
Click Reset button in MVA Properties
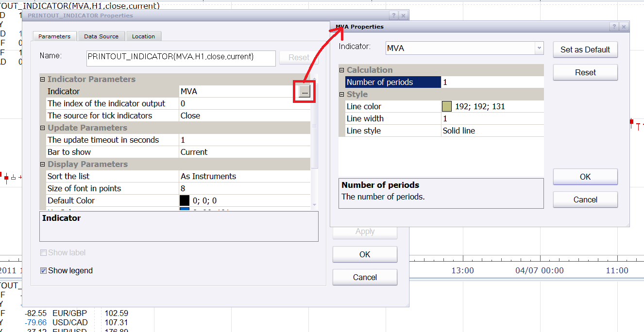[585, 72]
